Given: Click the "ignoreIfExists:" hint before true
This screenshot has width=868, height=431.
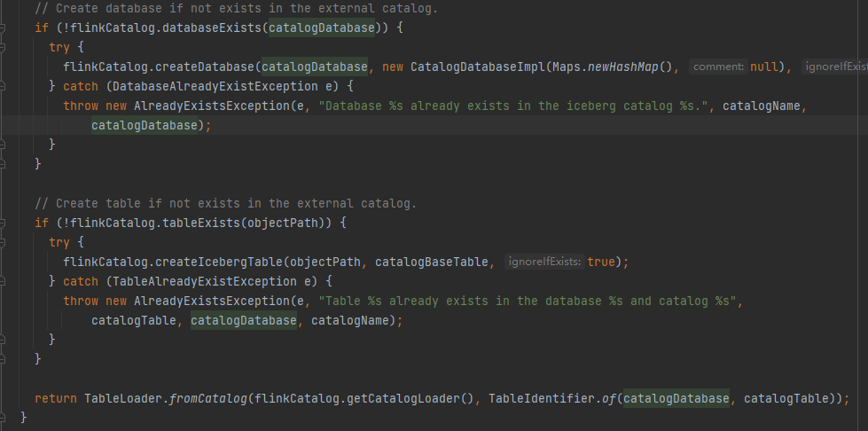Looking at the screenshot, I should tap(544, 262).
